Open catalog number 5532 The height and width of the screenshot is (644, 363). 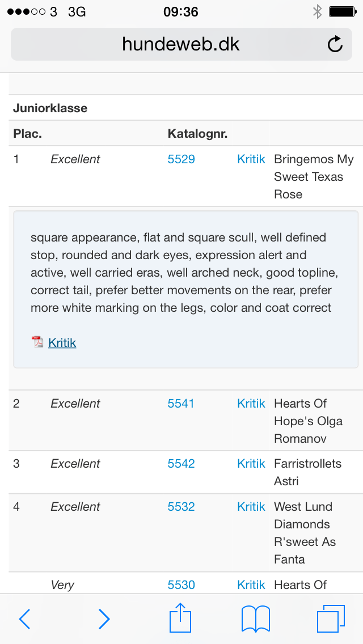181,507
